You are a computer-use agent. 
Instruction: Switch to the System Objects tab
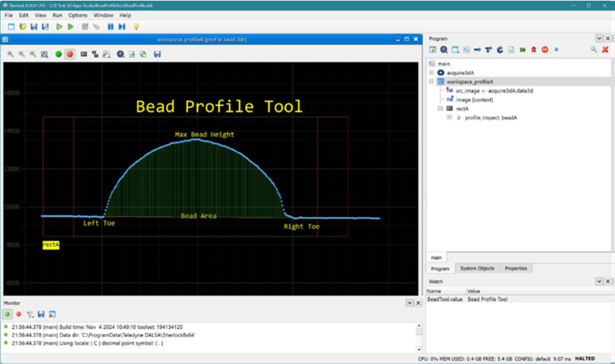[476, 268]
